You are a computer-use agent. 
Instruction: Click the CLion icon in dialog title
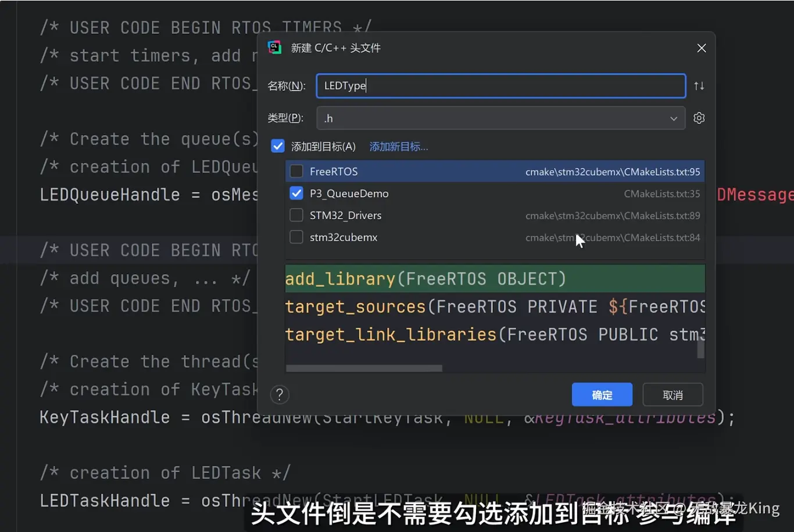point(274,48)
